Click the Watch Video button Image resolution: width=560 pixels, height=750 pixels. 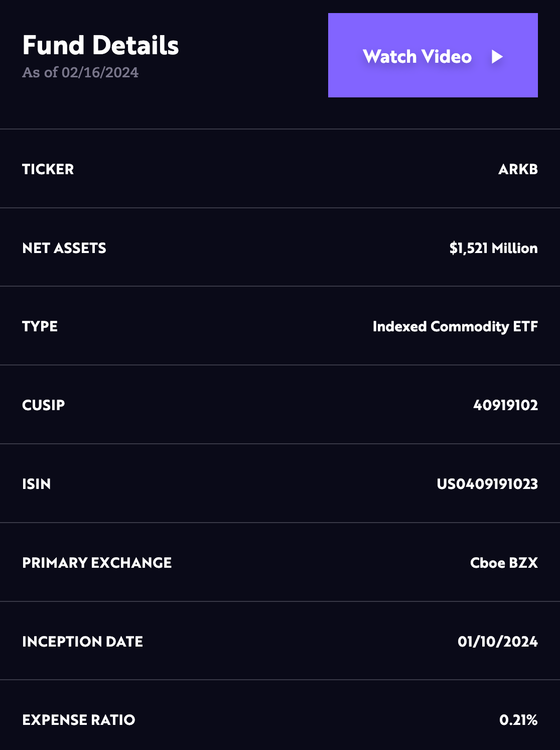point(433,55)
